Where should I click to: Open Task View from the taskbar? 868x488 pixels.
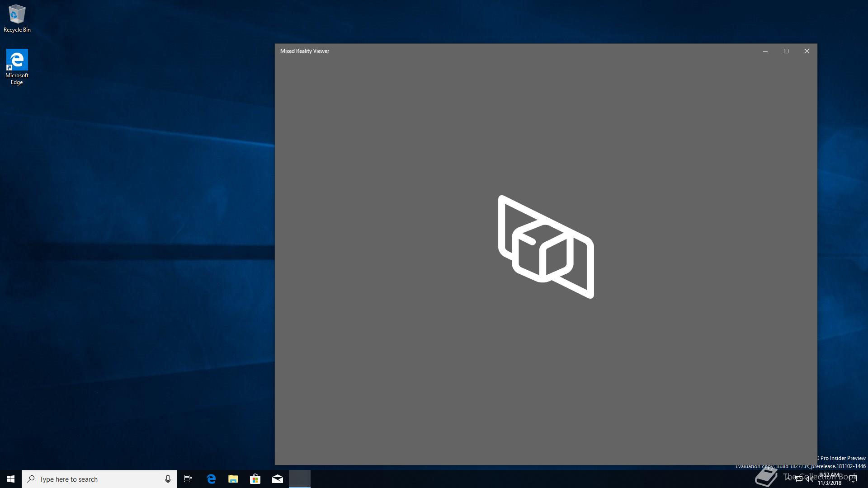[188, 479]
